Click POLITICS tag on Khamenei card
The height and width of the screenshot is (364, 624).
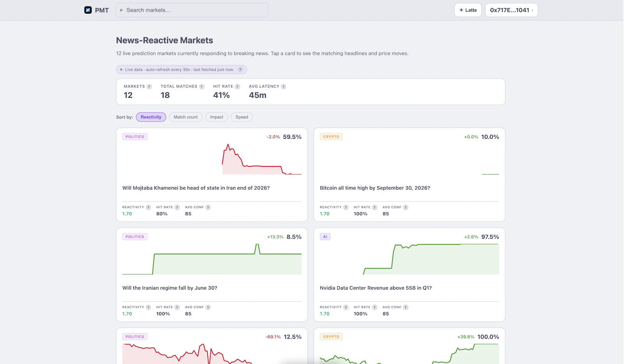[135, 137]
